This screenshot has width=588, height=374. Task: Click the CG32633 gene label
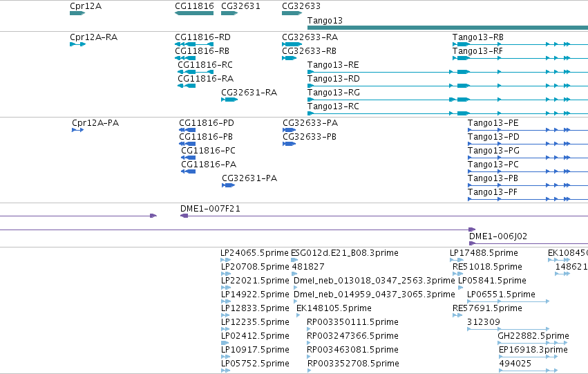(301, 6)
